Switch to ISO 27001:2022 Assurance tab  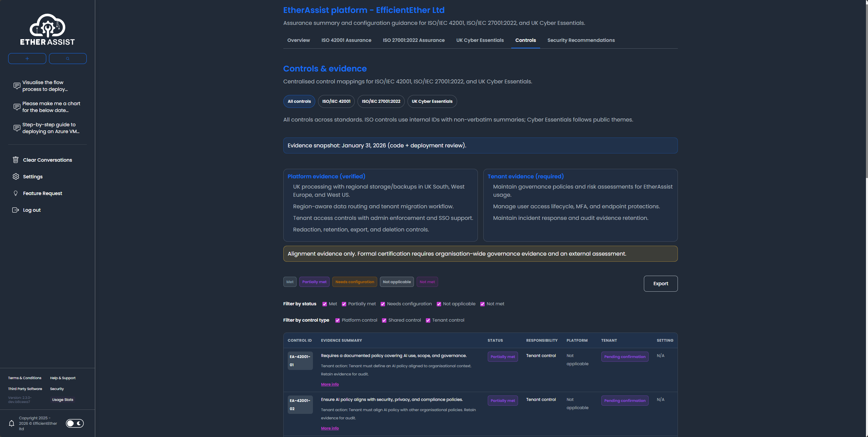tap(414, 40)
